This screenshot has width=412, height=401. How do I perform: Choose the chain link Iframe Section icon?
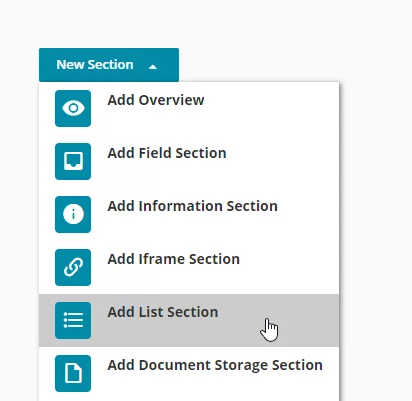(73, 267)
